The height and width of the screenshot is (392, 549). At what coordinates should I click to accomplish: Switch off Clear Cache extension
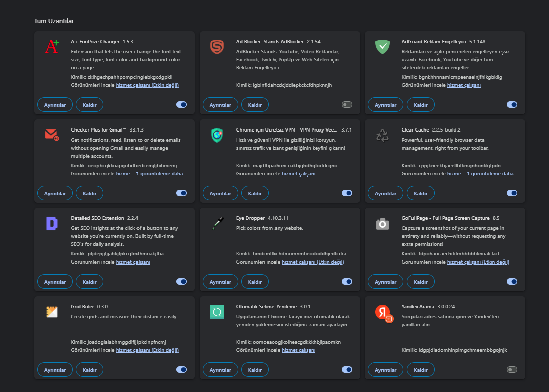(x=512, y=193)
